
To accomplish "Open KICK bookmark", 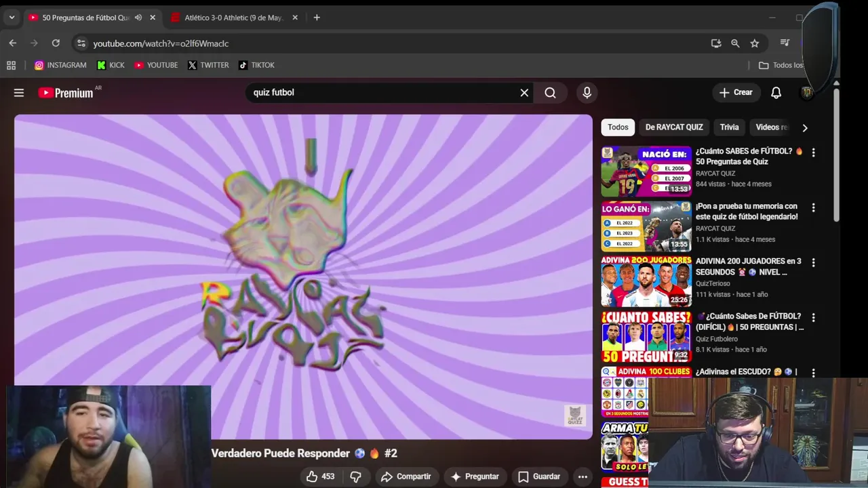I will pyautogui.click(x=111, y=65).
